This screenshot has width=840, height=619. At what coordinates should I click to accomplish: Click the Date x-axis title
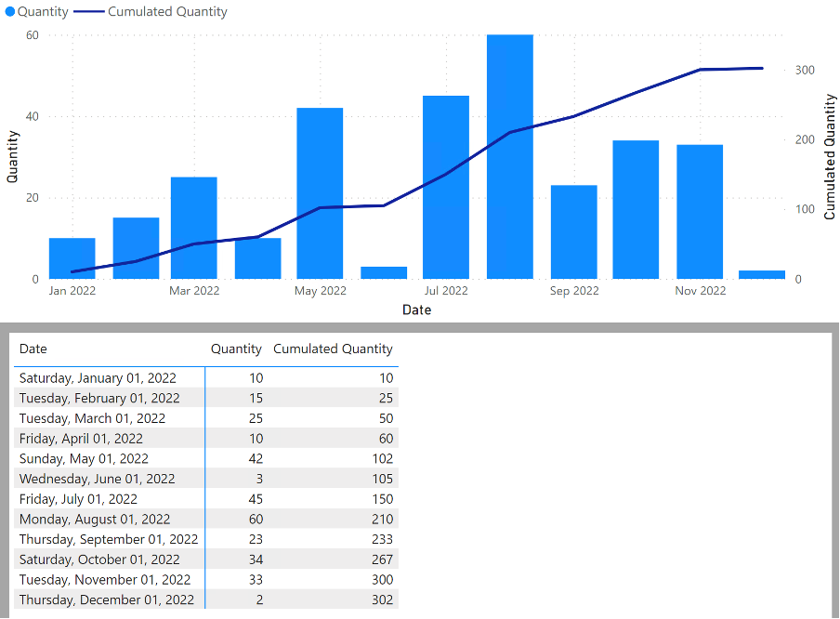click(x=417, y=309)
